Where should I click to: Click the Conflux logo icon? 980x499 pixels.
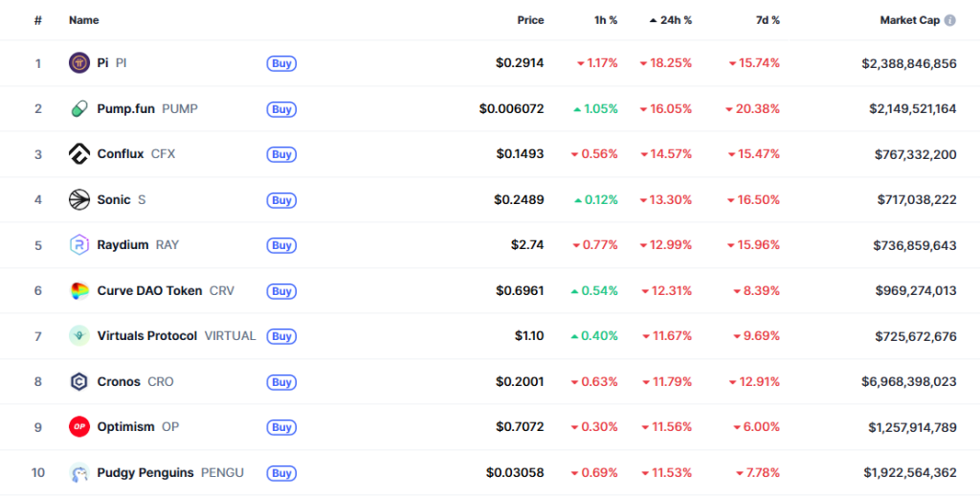pyautogui.click(x=79, y=154)
